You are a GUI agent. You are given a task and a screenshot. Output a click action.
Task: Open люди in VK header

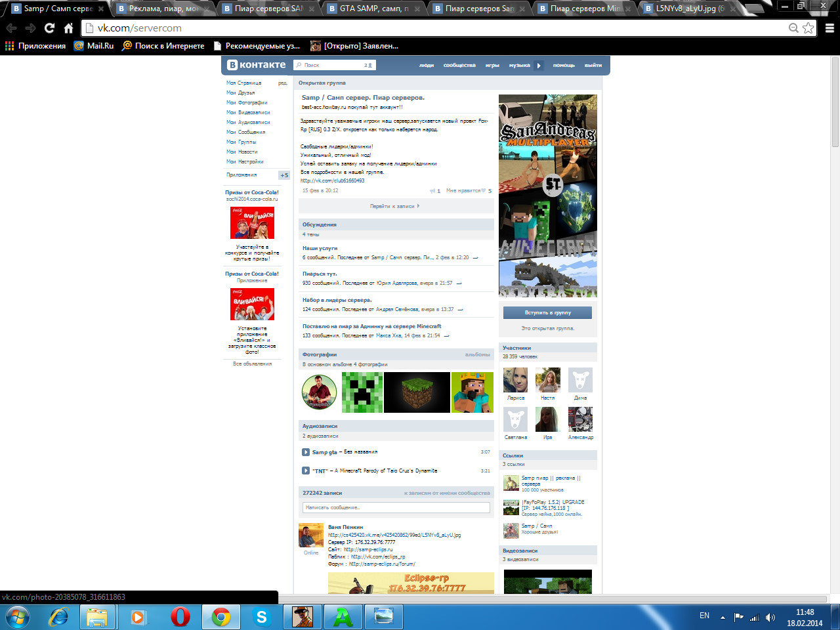tap(427, 65)
